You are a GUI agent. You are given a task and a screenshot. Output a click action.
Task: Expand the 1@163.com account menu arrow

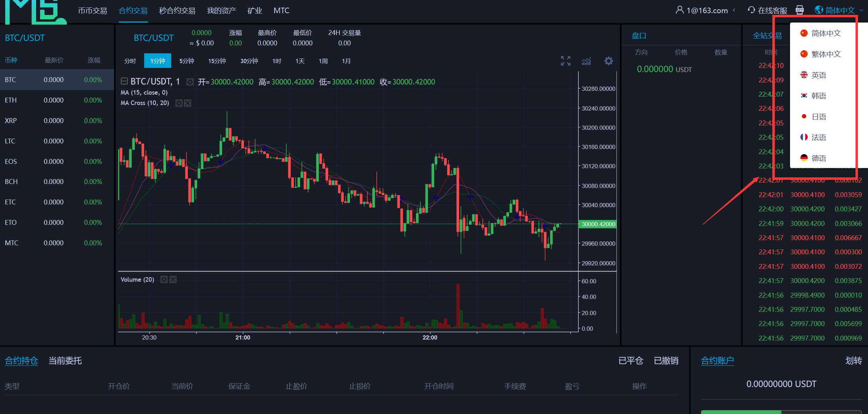(734, 10)
